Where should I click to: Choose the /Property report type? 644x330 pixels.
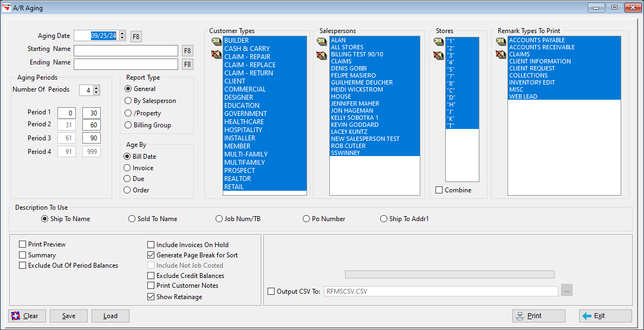(x=128, y=113)
